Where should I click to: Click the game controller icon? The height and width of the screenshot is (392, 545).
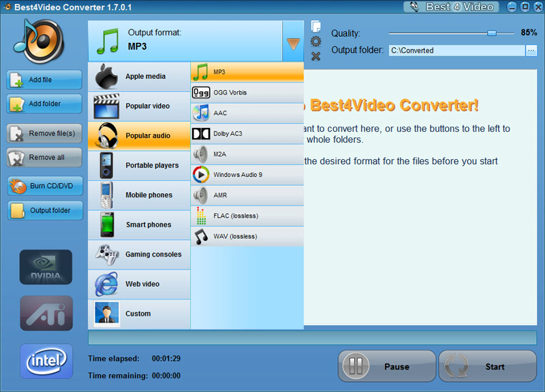108,255
